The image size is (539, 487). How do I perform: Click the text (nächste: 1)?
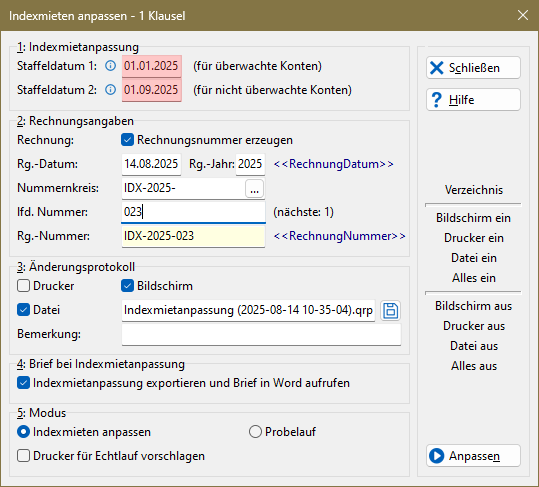tap(303, 212)
